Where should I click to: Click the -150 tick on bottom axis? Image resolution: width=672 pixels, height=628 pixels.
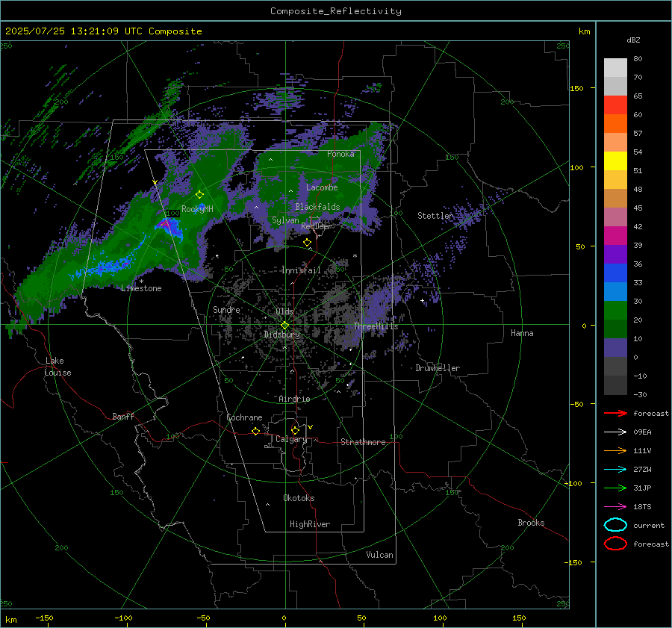[x=44, y=618]
